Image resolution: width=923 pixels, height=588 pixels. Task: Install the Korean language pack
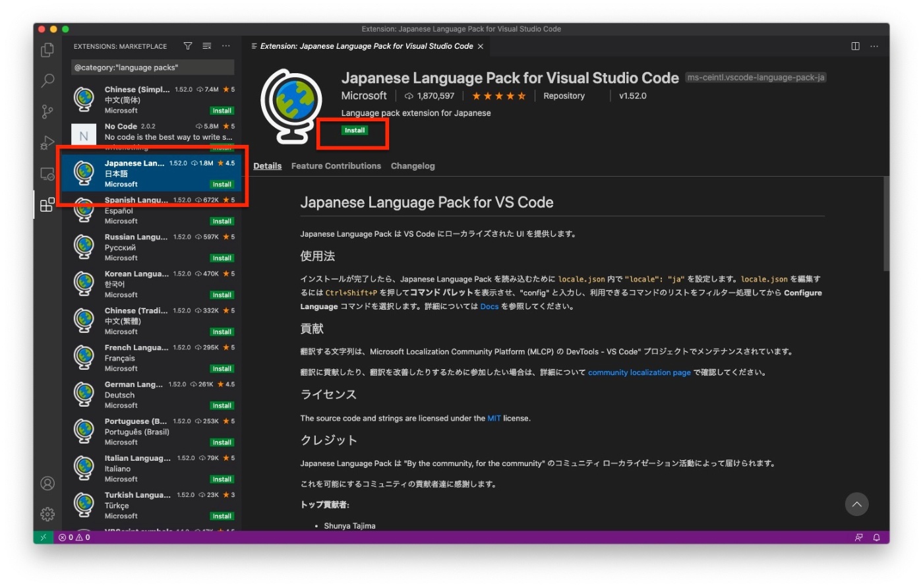point(222,295)
